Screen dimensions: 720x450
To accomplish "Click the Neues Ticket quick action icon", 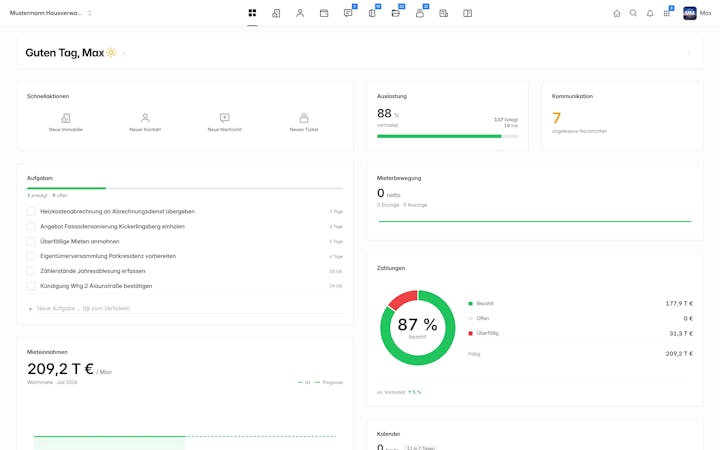I will (304, 118).
